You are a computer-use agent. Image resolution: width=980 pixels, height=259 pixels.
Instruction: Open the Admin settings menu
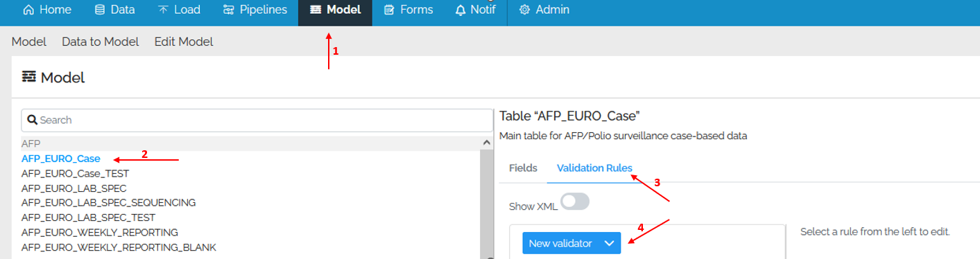pyautogui.click(x=544, y=10)
